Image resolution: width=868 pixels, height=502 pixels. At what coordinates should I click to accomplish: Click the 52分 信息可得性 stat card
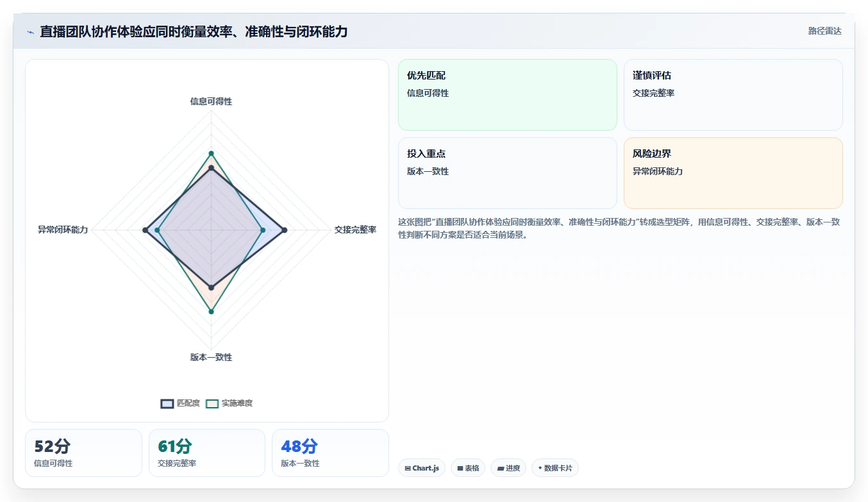click(83, 453)
